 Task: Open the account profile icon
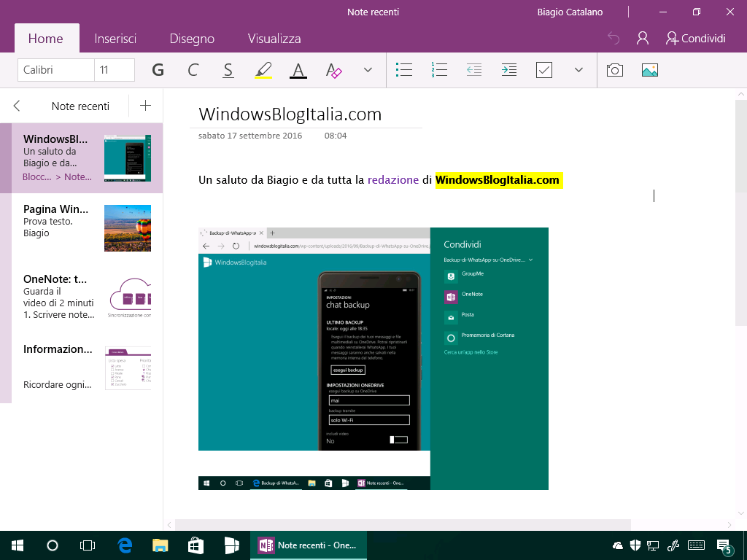click(643, 38)
